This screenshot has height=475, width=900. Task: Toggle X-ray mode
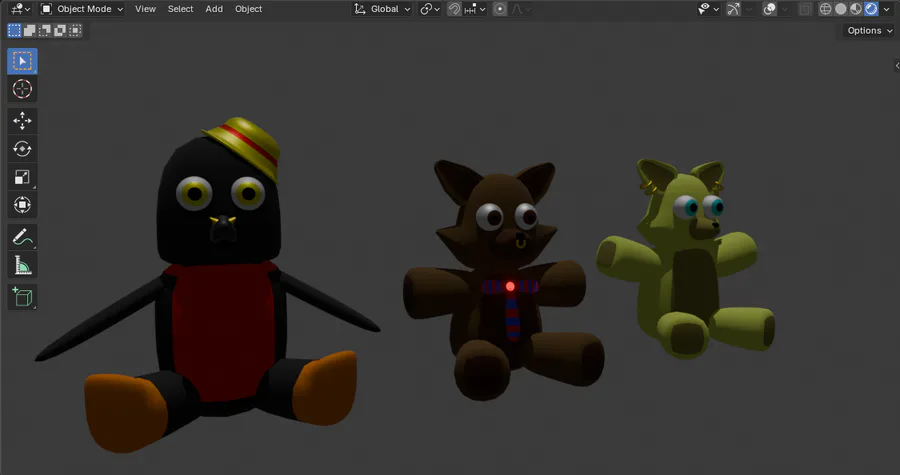[x=805, y=9]
